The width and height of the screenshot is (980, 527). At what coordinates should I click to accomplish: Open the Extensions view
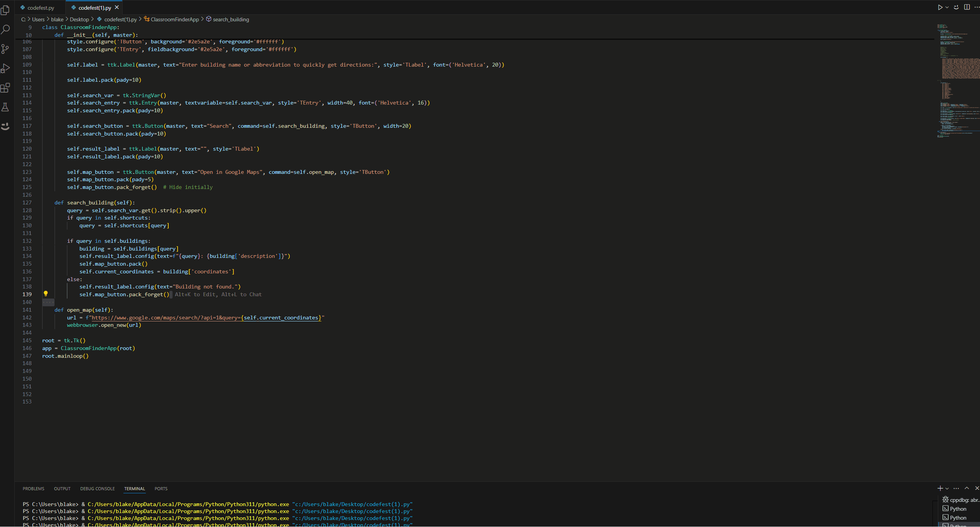coord(5,88)
